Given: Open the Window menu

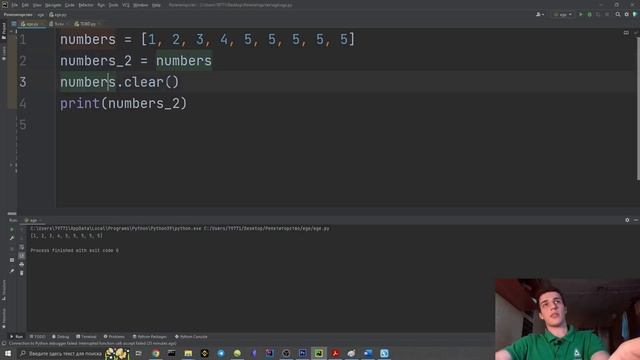Looking at the screenshot, I should [x=140, y=5].
